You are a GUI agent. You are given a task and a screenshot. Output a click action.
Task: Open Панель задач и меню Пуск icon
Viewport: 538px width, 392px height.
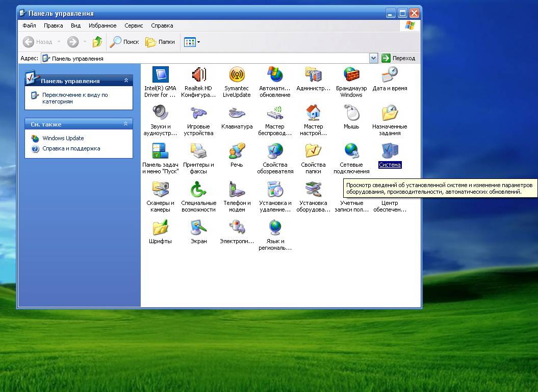160,151
